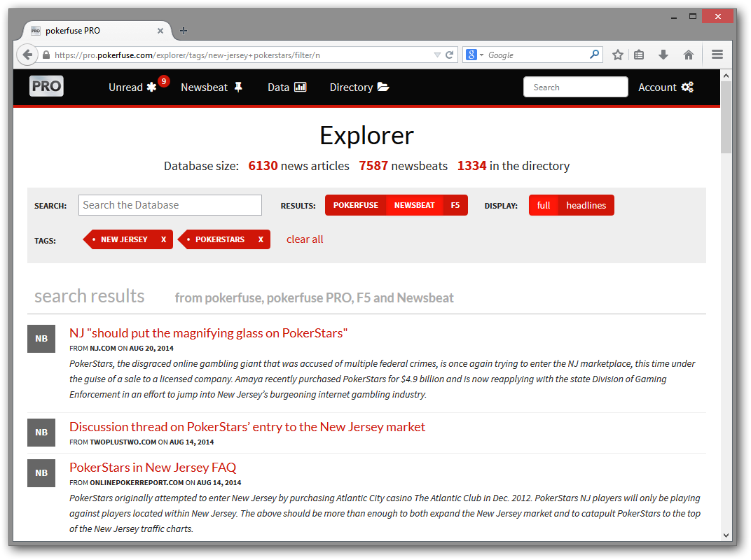Open a new tab with plus button
The height and width of the screenshot is (560, 751).
tap(184, 31)
